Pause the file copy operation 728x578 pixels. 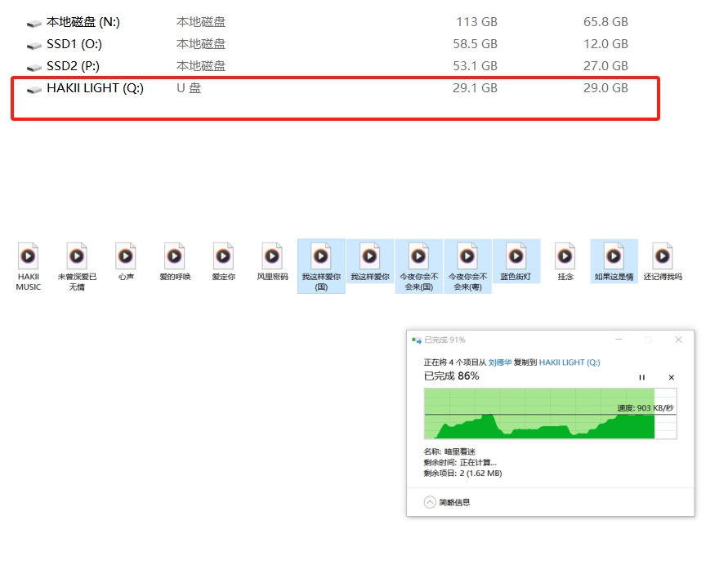click(641, 377)
